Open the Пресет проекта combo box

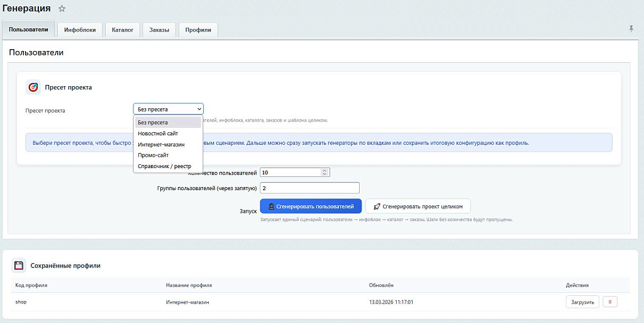pos(168,109)
